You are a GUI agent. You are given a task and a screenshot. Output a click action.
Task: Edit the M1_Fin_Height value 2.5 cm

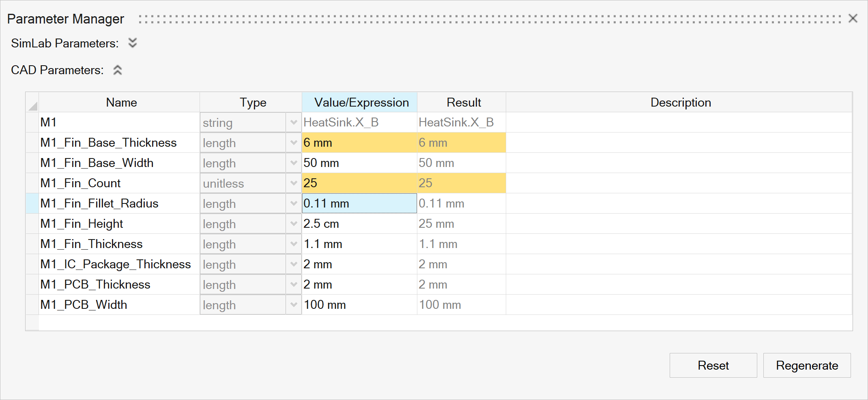pyautogui.click(x=359, y=224)
